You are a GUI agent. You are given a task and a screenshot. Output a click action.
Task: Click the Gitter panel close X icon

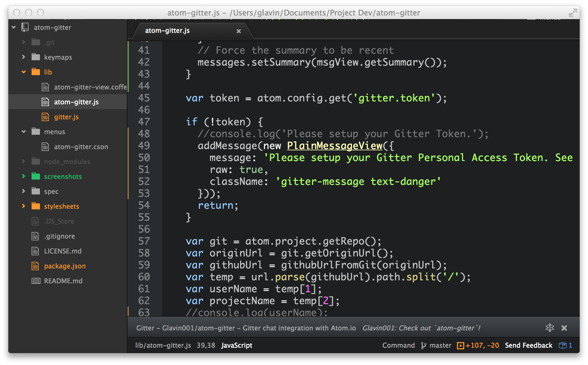(564, 328)
